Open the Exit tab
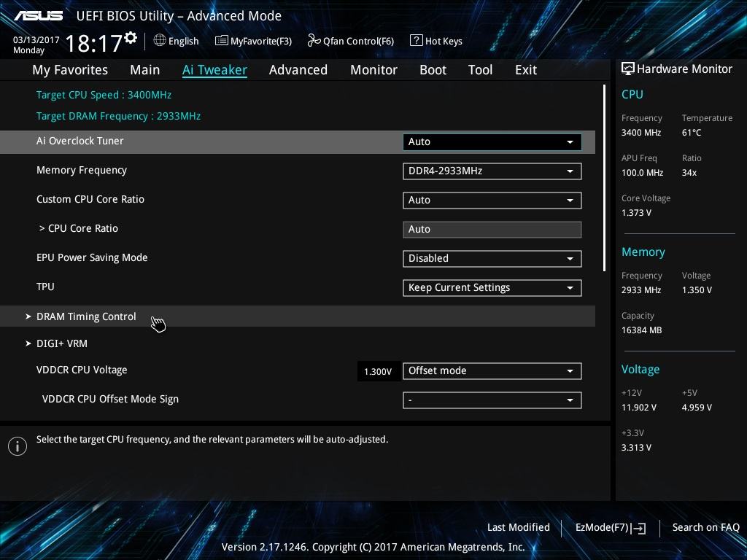This screenshot has height=560, width=747. pos(526,70)
